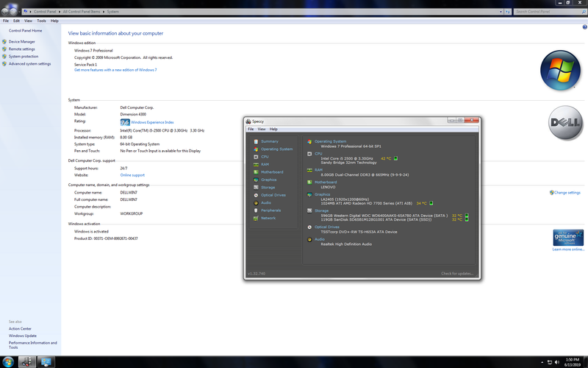The width and height of the screenshot is (588, 368).
Task: Click Check for updates in Speccy
Action: point(457,273)
